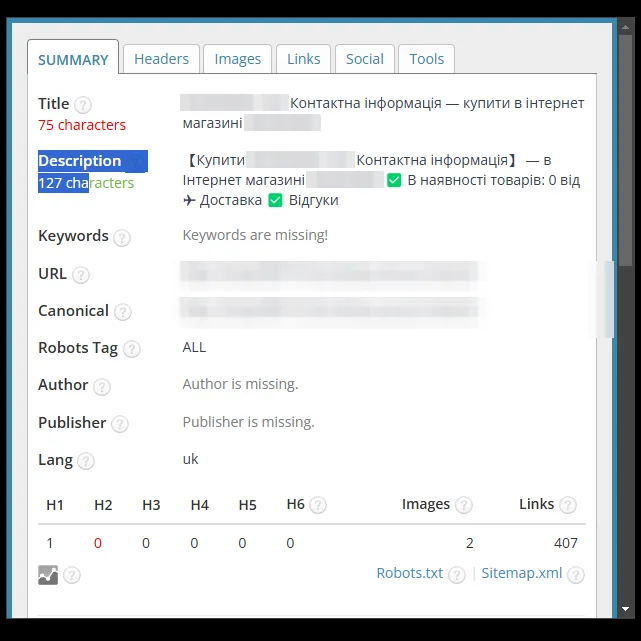Open the Robots.txt link
The width and height of the screenshot is (641, 641).
point(410,573)
